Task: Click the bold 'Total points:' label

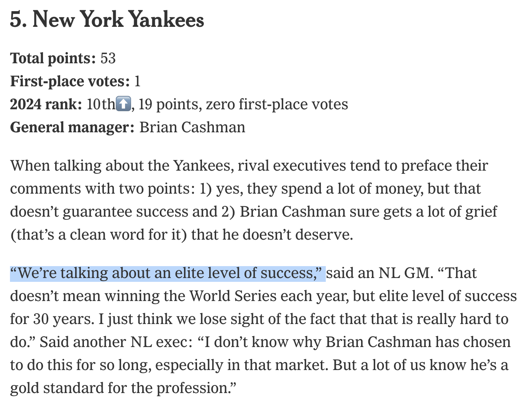Action: pyautogui.click(x=53, y=58)
